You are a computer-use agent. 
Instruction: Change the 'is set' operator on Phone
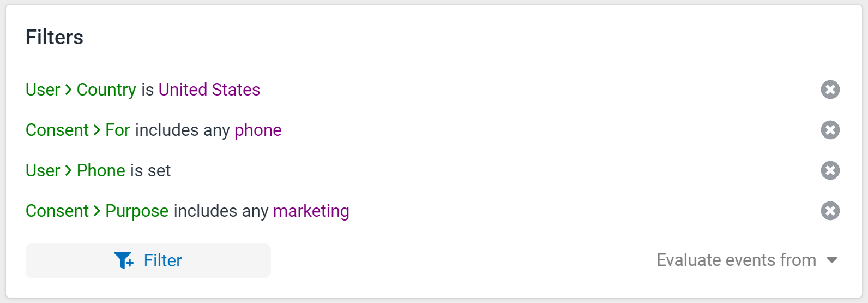(x=150, y=170)
